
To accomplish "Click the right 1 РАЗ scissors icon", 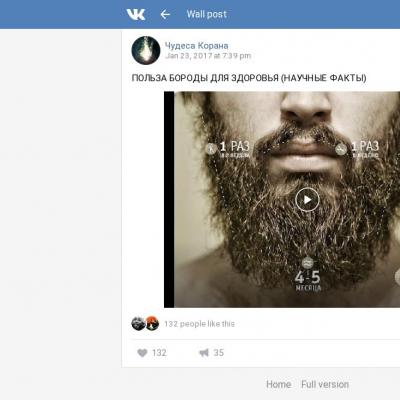I will [341, 149].
